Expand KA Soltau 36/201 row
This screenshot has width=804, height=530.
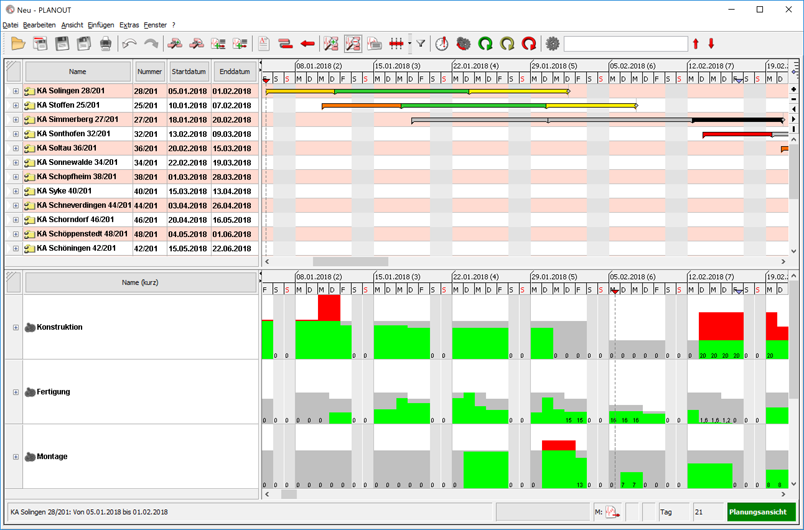pyautogui.click(x=16, y=148)
